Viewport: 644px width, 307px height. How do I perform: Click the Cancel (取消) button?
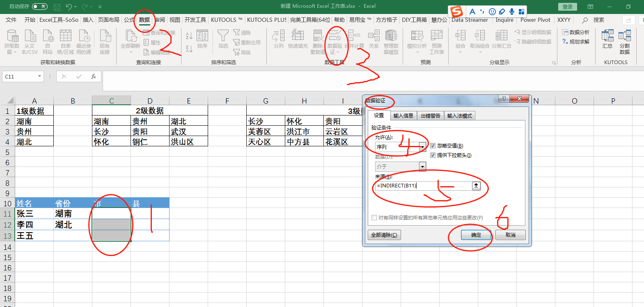pyautogui.click(x=510, y=235)
